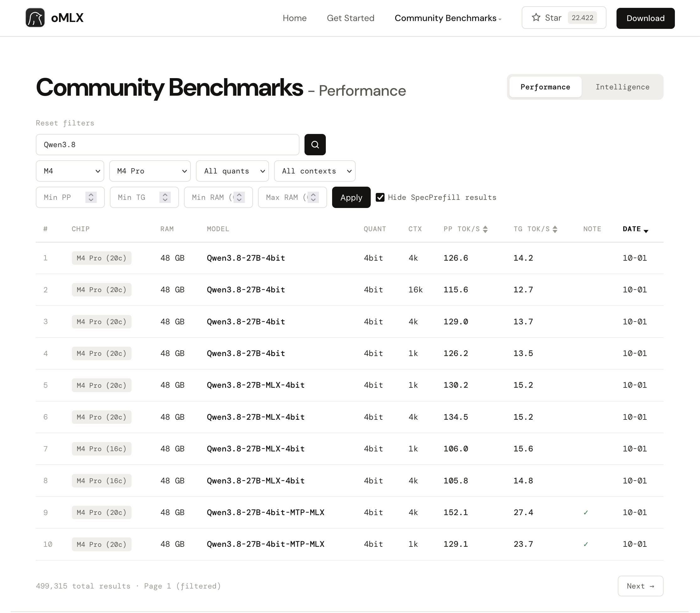Screen dimensions: 700x613
Task: Click the Star icon in header
Action: [x=536, y=18]
